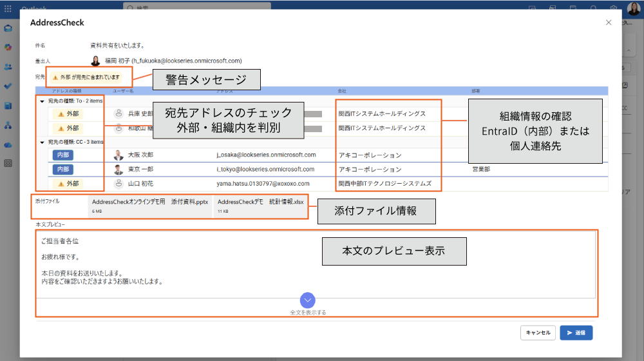Close the AddressCheck dialog with X

pos(609,23)
